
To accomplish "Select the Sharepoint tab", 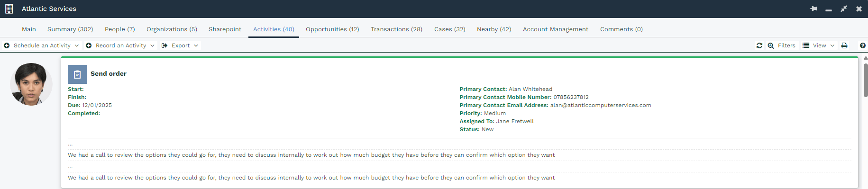I will click(225, 29).
